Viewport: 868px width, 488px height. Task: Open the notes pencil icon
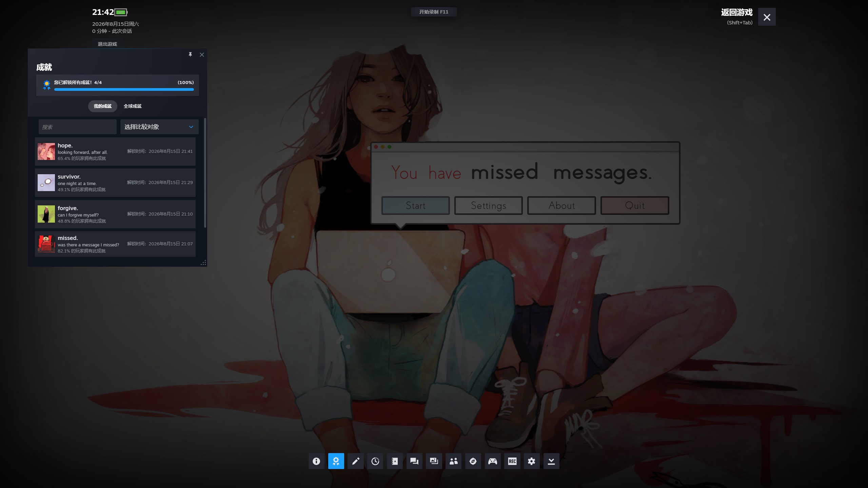pyautogui.click(x=356, y=461)
